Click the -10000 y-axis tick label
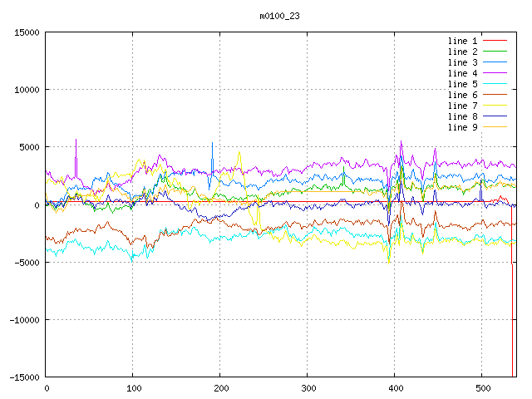 click(24, 320)
